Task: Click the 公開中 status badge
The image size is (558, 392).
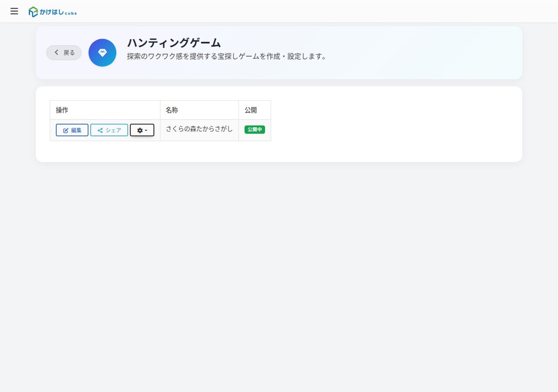Action: pyautogui.click(x=255, y=129)
